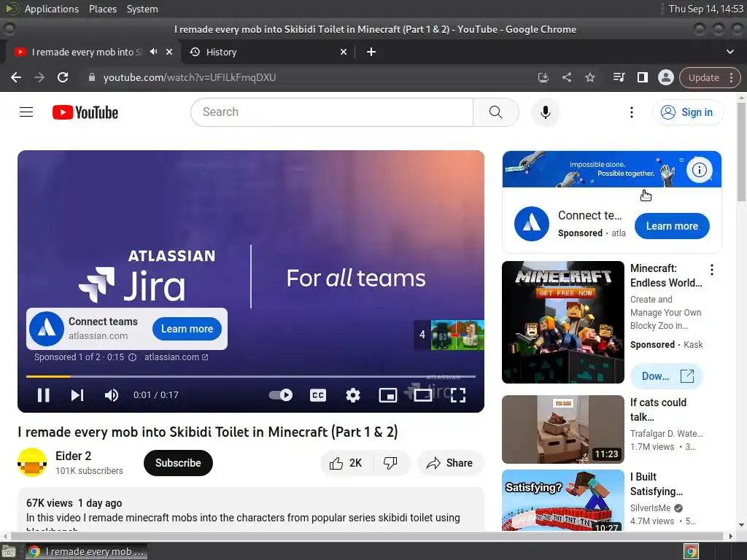
Task: Open the Minecraft Get Free Now ad thumbnail
Action: 562,322
